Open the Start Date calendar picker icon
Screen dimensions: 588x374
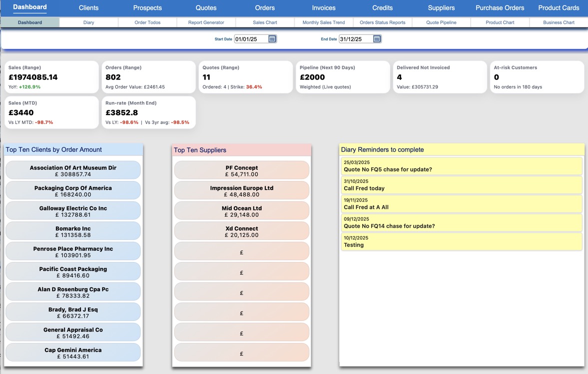point(272,39)
